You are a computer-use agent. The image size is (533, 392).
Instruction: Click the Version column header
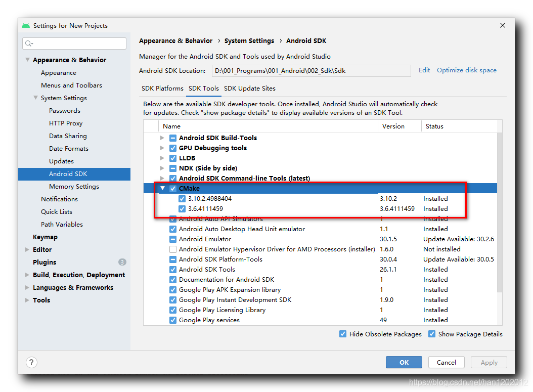click(399, 126)
